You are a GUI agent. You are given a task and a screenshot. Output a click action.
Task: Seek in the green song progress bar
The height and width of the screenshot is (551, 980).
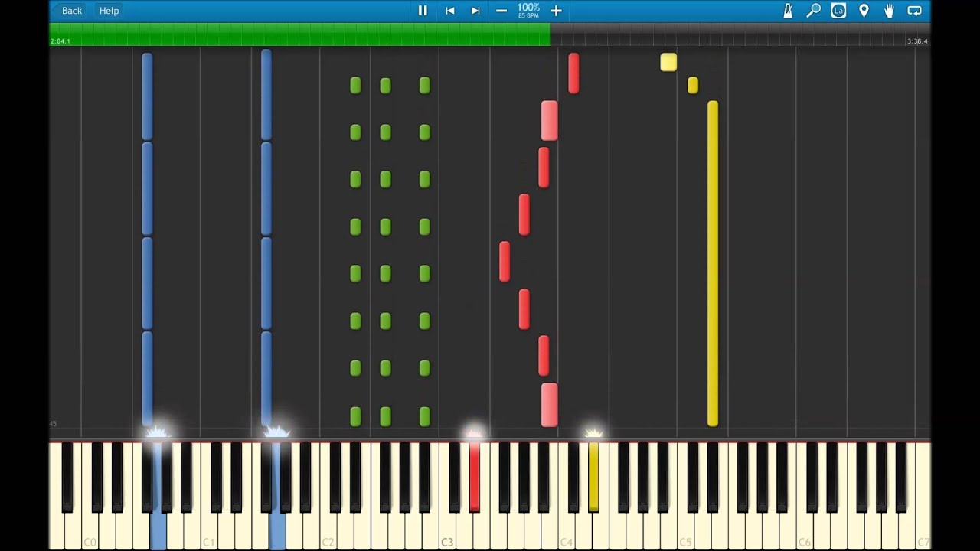click(300, 34)
